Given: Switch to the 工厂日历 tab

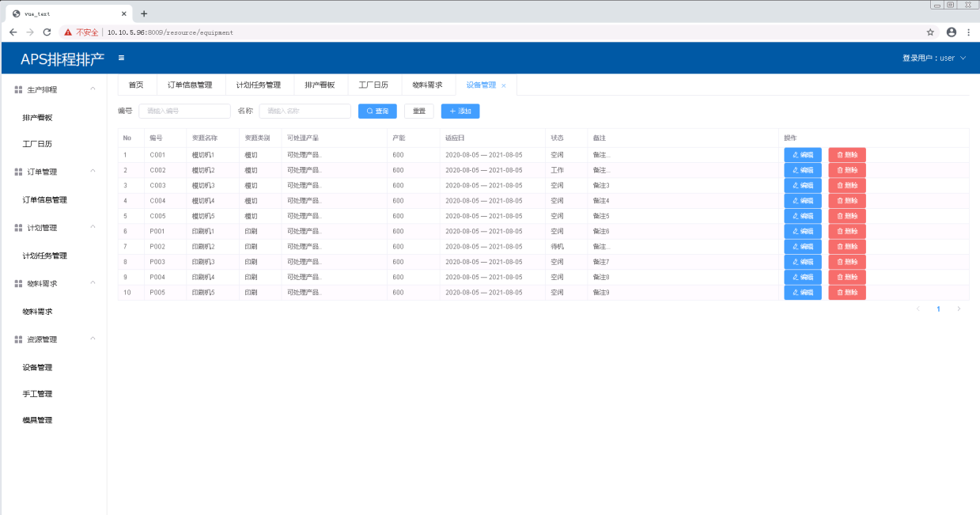Looking at the screenshot, I should [x=373, y=85].
